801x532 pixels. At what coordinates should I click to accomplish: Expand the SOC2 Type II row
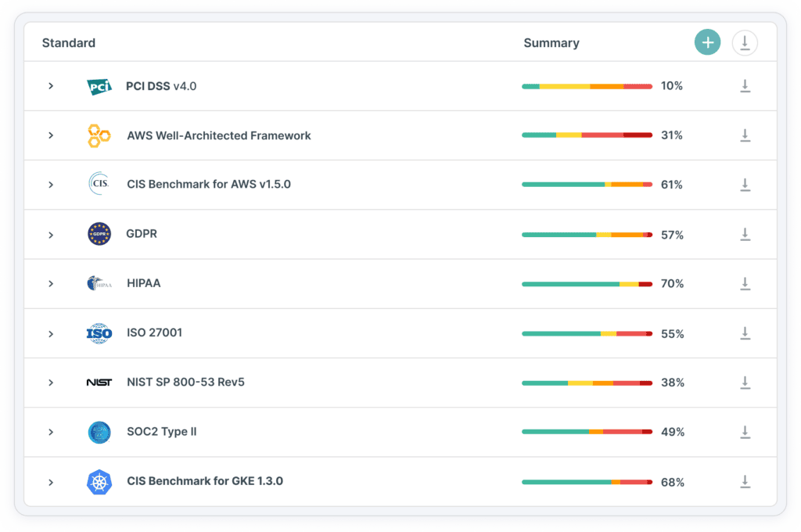pyautogui.click(x=51, y=432)
